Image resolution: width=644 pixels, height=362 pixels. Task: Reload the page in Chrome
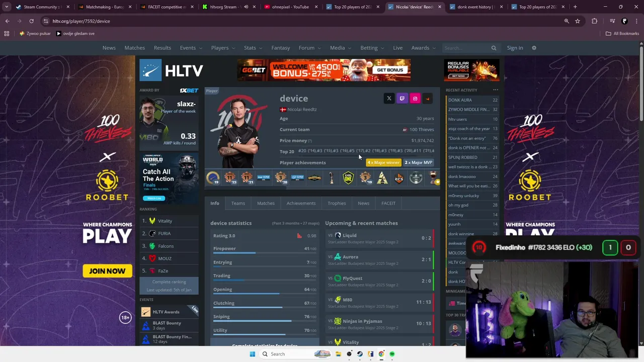click(31, 21)
